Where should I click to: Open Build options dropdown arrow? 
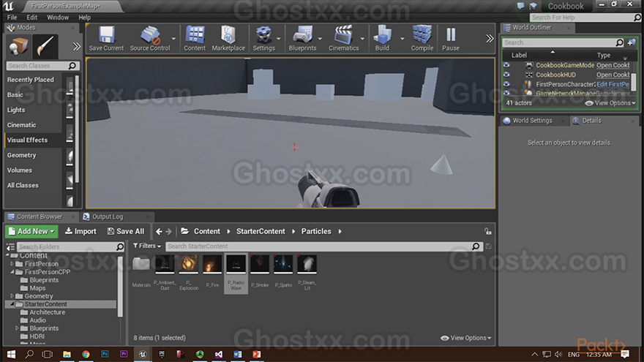402,39
